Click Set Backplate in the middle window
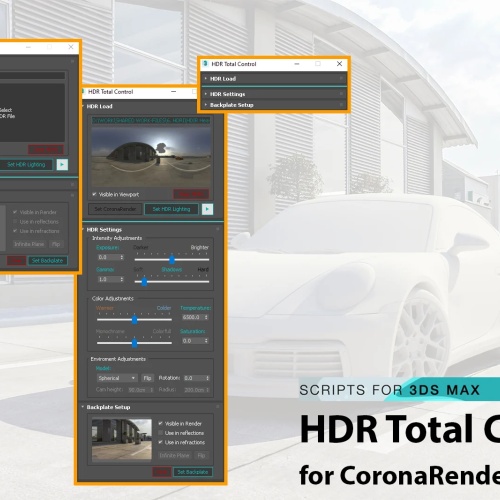Screen dimensions: 500x500 pyautogui.click(x=193, y=472)
